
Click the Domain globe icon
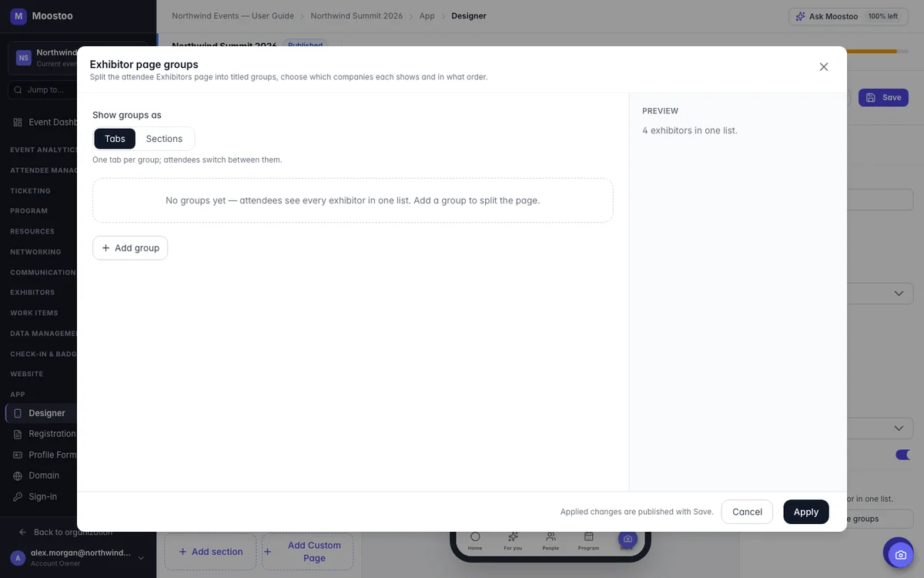(x=18, y=476)
